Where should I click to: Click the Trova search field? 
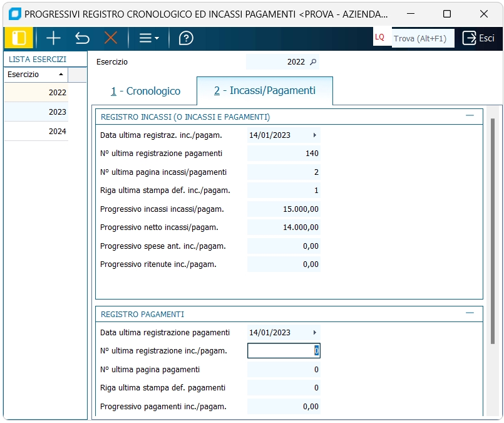click(x=423, y=38)
